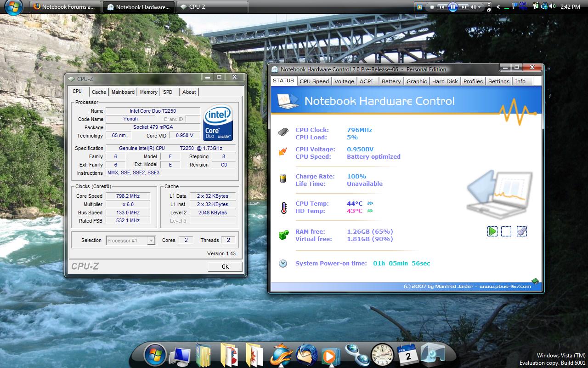Skip to next track in taskbar player
The width and height of the screenshot is (588, 368).
click(x=464, y=7)
